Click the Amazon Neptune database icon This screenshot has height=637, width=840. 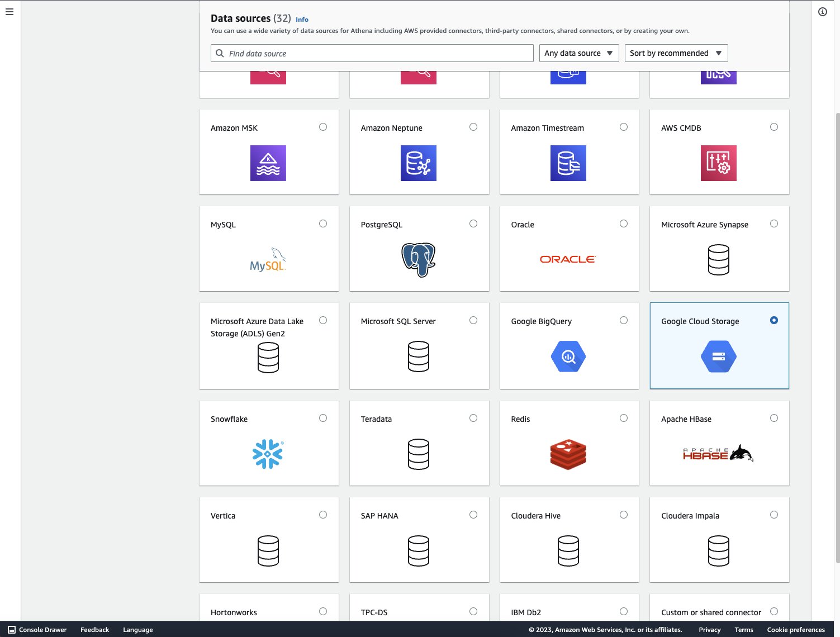click(419, 163)
